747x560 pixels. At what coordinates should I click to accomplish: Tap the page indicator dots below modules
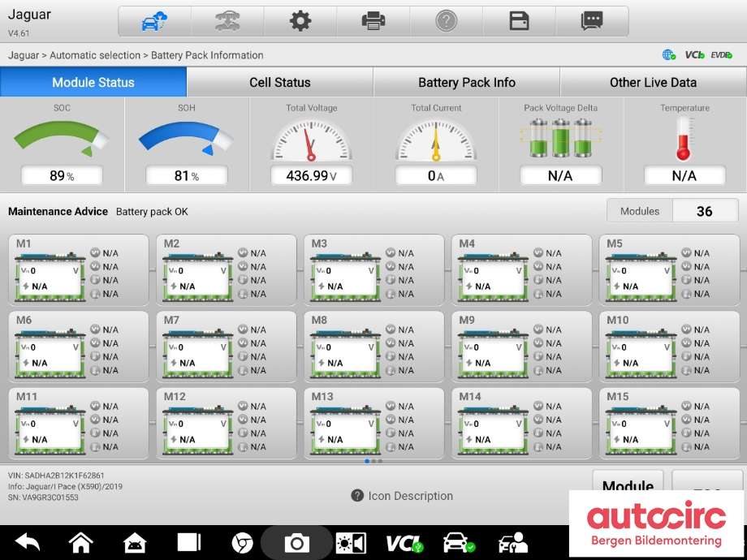[x=373, y=461]
